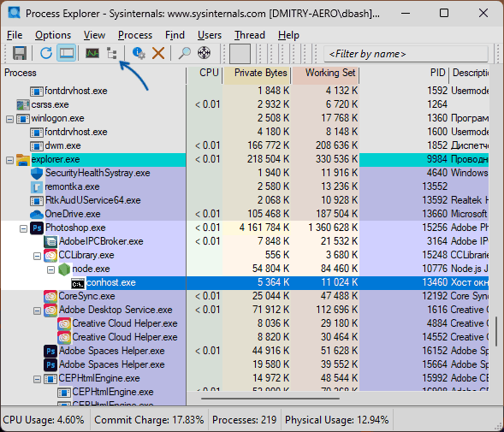This screenshot has height=432, width=504.
Task: Collapse the first CEPHtmlEngine.exe parent node
Action: pos(37,380)
